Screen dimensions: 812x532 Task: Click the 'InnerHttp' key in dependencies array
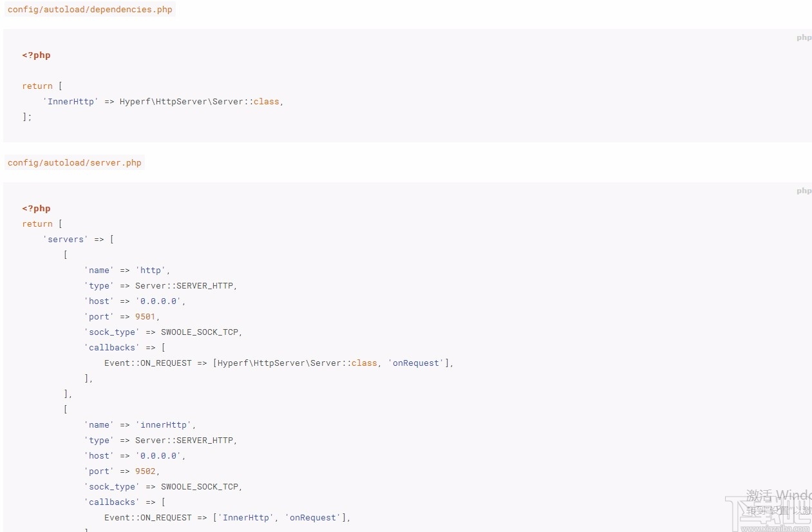click(71, 102)
